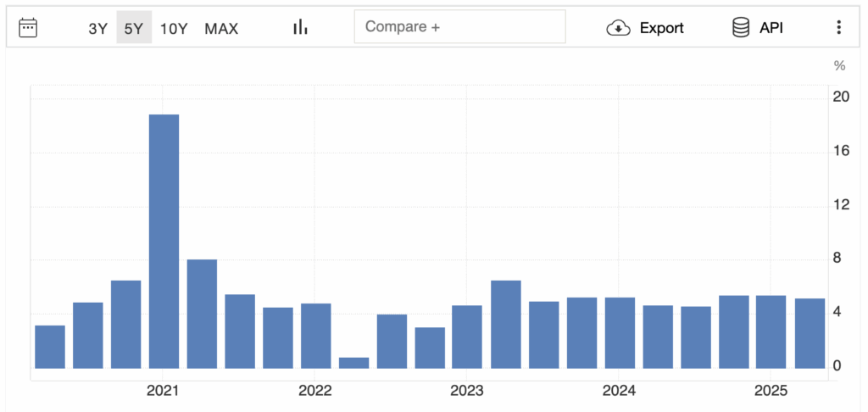This screenshot has height=412, width=868.
Task: Click the API database stack icon
Action: pos(741,27)
